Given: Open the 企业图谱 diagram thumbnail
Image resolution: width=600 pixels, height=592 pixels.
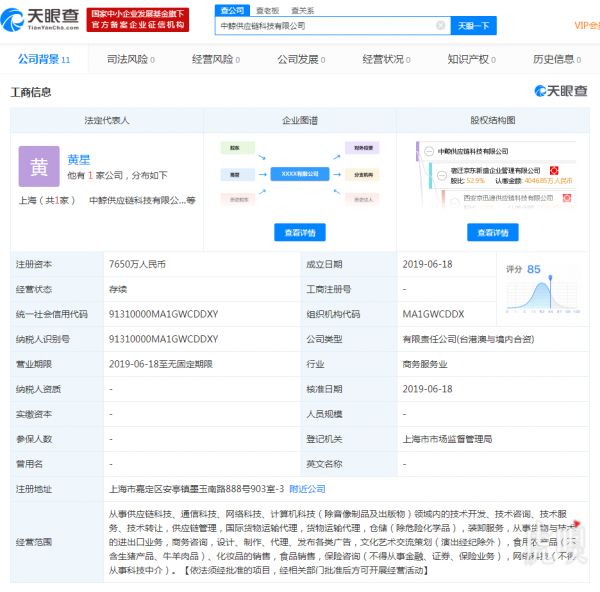Looking at the screenshot, I should (x=299, y=174).
